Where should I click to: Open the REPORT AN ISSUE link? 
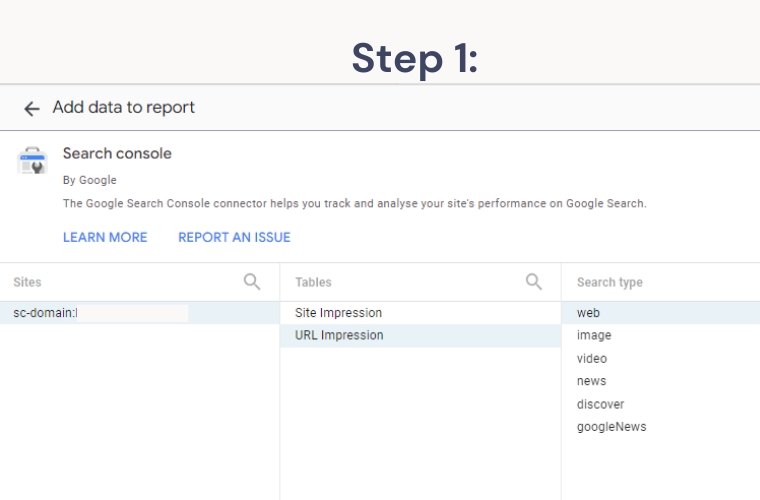point(235,237)
